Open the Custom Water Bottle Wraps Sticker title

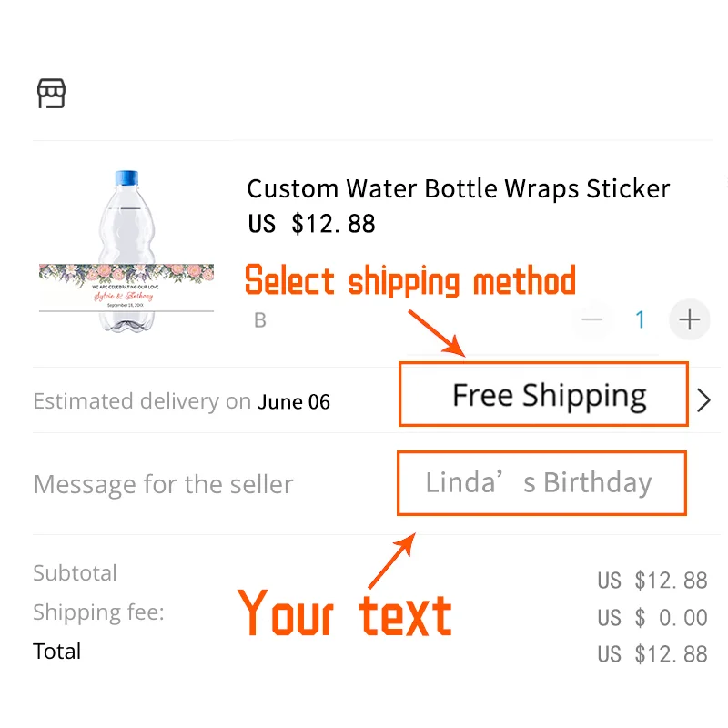(458, 188)
